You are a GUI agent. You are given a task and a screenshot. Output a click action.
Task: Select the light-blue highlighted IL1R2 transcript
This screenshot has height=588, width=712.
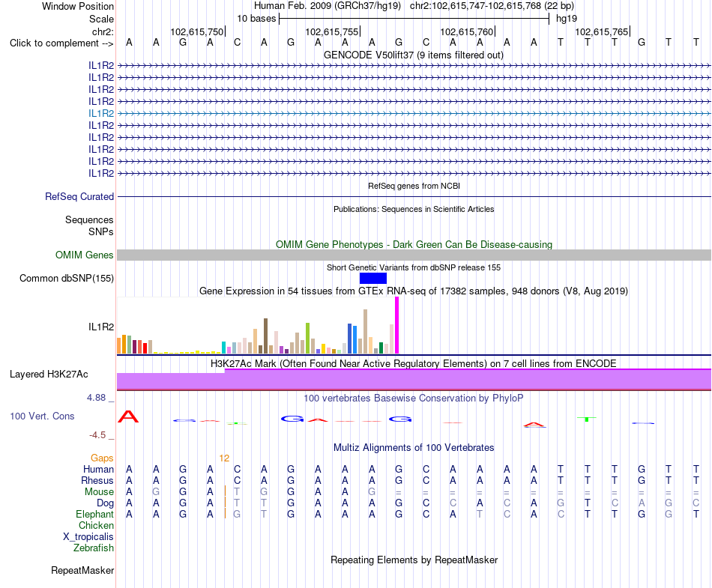pyautogui.click(x=413, y=113)
